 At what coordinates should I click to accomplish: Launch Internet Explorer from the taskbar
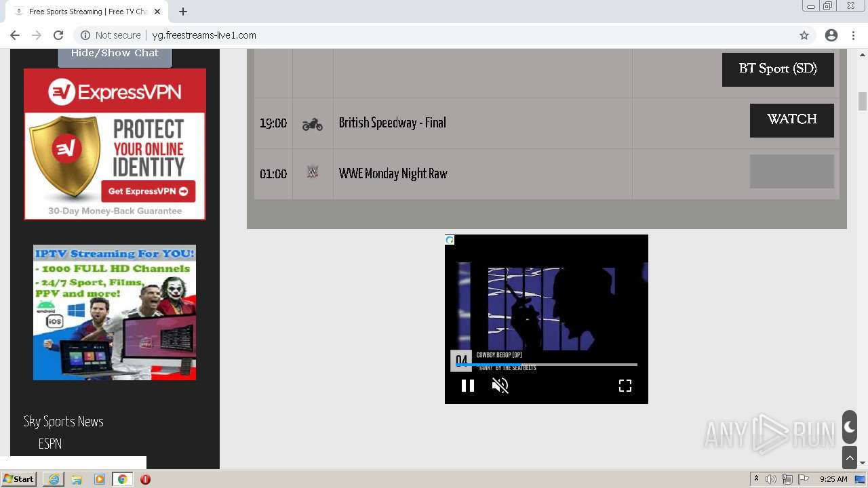[x=54, y=479]
